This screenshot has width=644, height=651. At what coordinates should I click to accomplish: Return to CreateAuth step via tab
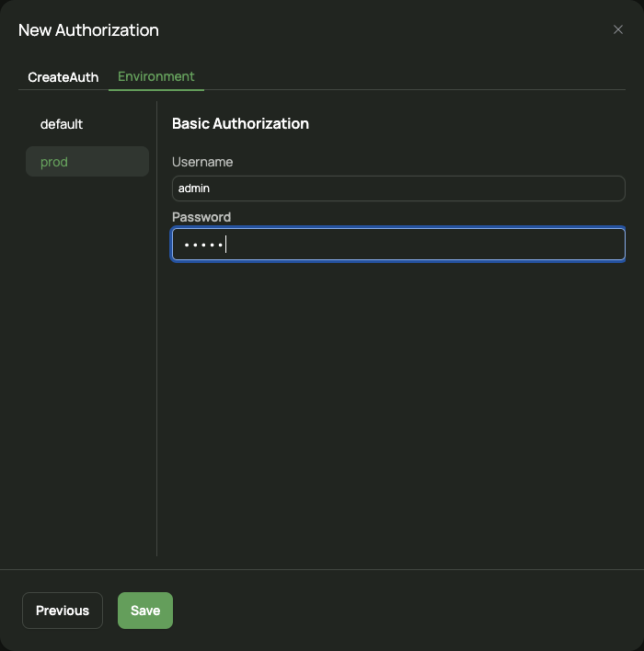(x=63, y=77)
